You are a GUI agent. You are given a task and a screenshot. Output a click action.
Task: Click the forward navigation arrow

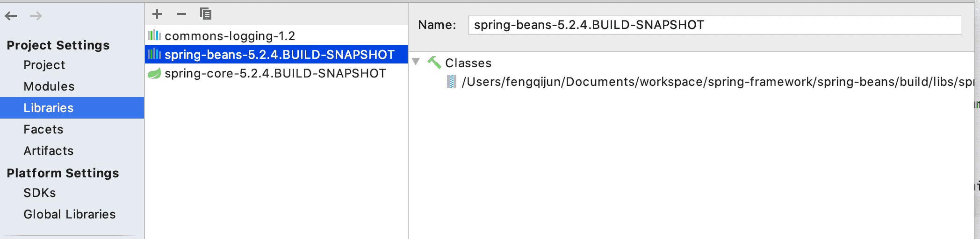click(36, 16)
